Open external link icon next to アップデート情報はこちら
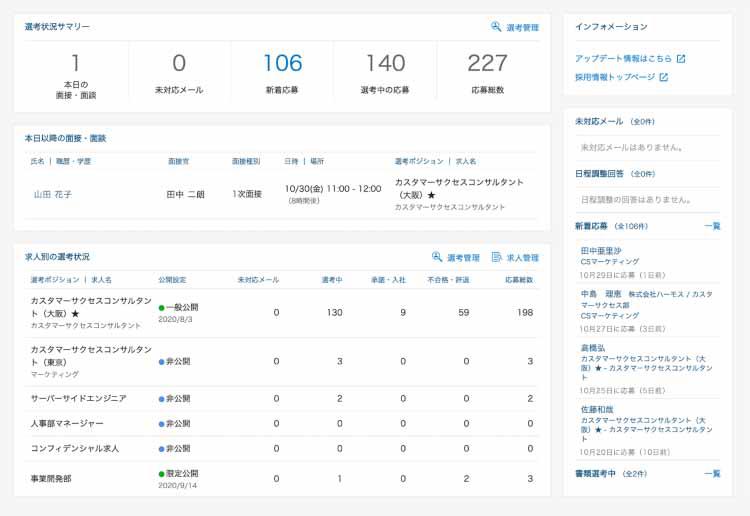 click(x=681, y=59)
